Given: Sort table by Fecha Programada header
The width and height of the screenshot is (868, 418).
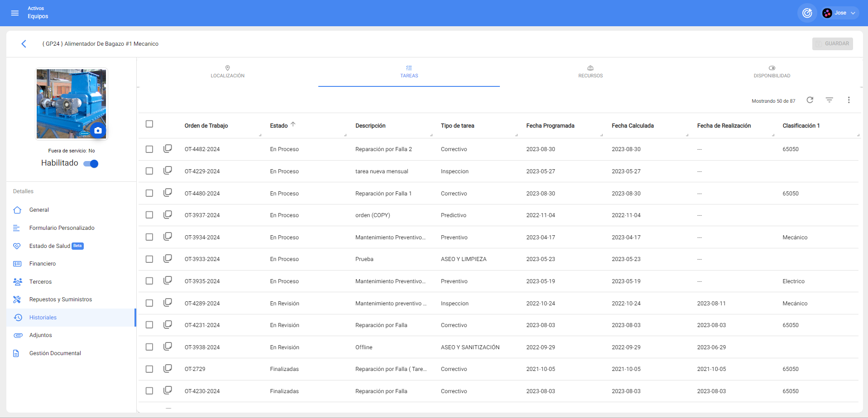Looking at the screenshot, I should [x=550, y=126].
